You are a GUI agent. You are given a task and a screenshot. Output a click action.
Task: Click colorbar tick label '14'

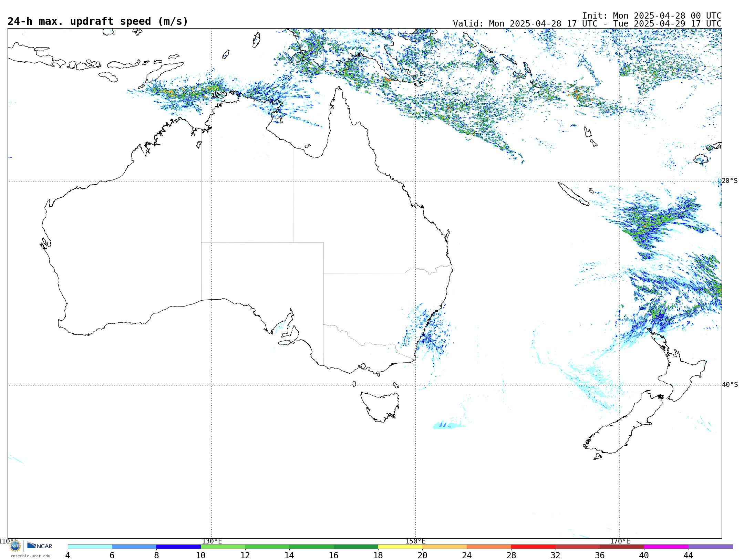pos(289,556)
